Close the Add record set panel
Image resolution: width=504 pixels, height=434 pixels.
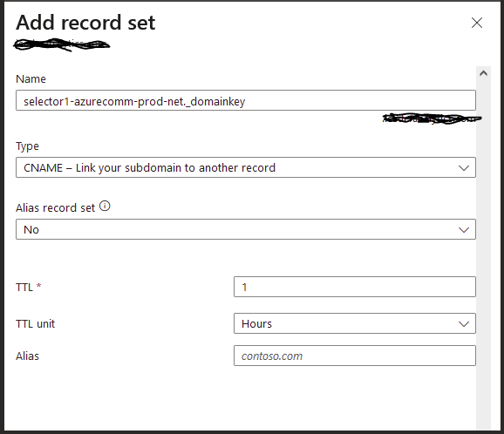(x=477, y=23)
